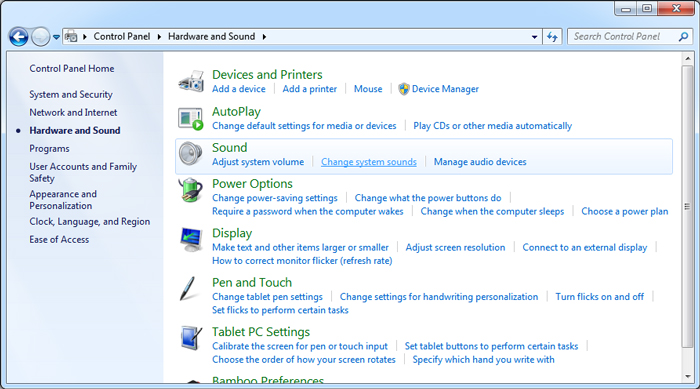Go to System and Security category
The image size is (700, 389).
[71, 95]
